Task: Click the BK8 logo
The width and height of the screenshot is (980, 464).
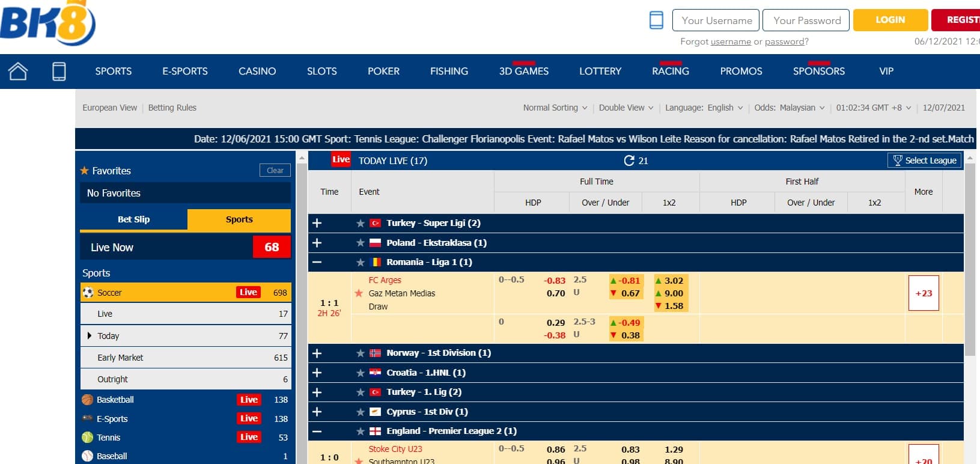Action: click(47, 23)
